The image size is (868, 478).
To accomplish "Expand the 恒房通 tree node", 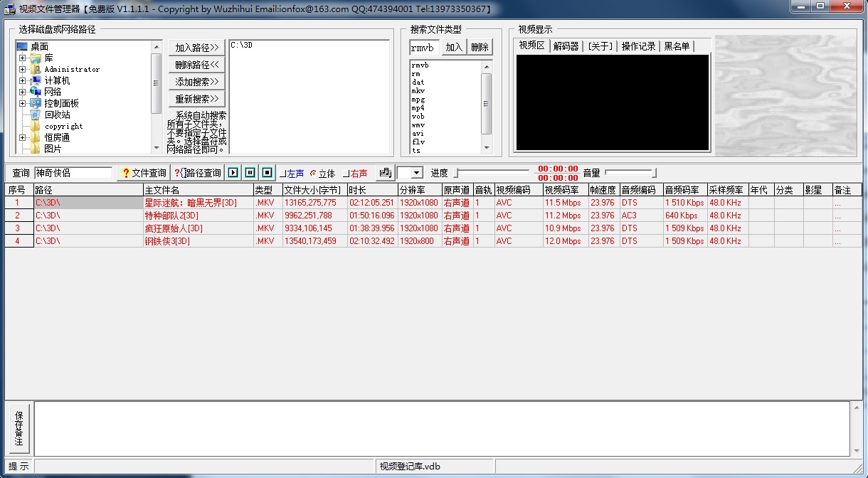I will (x=22, y=138).
